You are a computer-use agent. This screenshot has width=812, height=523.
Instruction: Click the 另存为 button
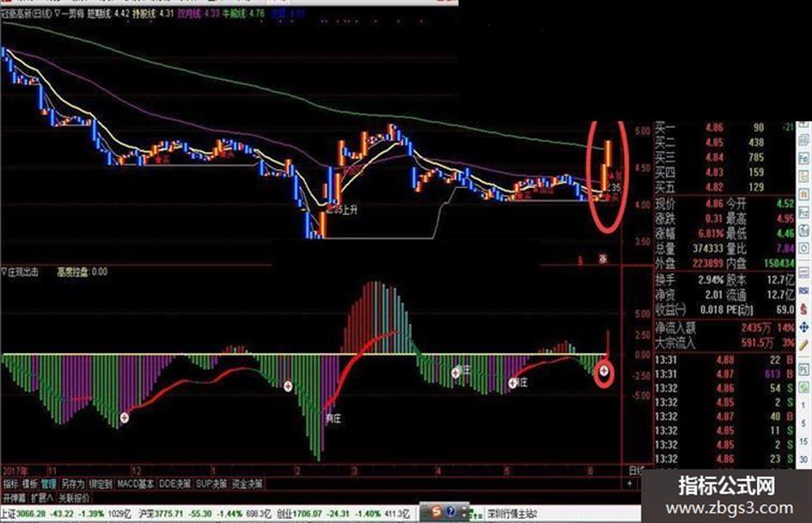(72, 483)
